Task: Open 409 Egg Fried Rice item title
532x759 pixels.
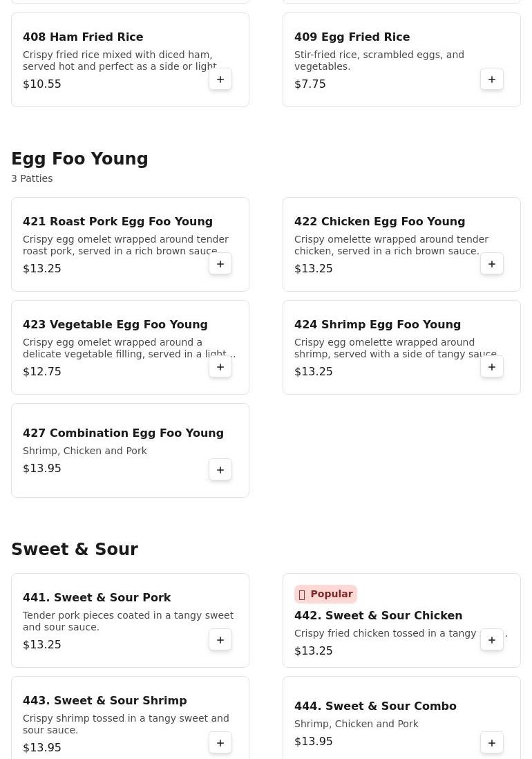Action: 352,37
